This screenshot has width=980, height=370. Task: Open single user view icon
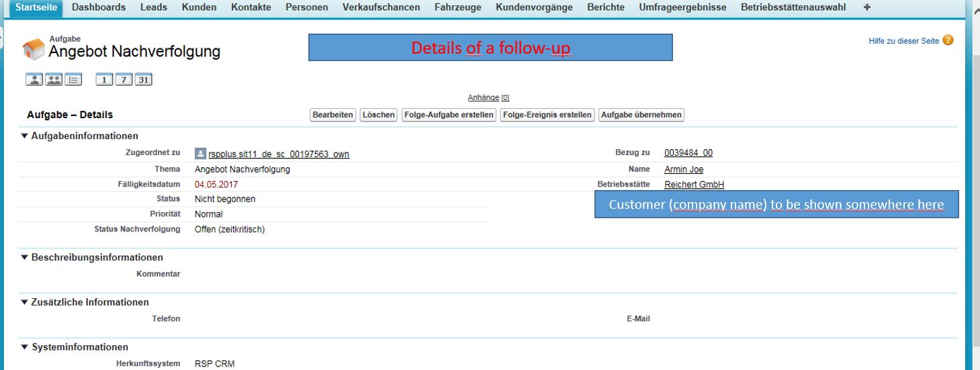tap(34, 80)
